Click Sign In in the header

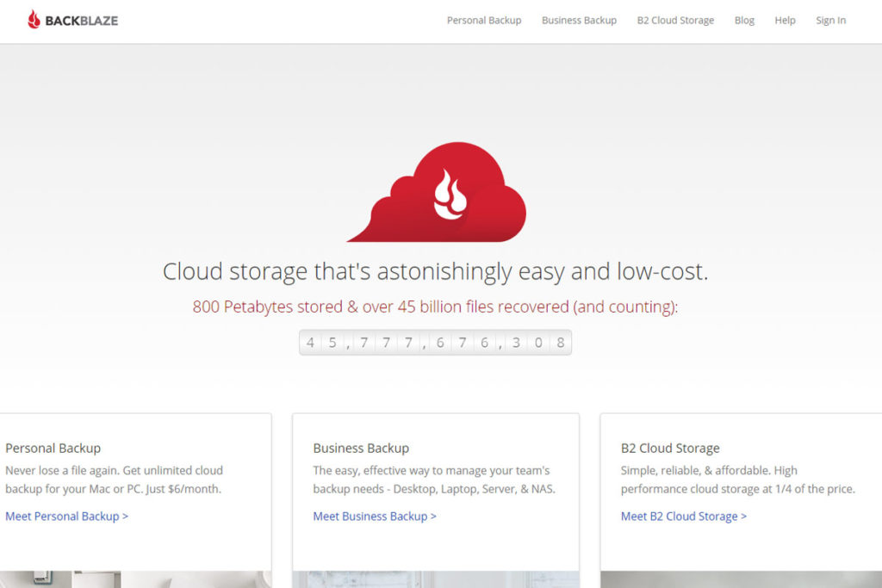pyautogui.click(x=831, y=21)
